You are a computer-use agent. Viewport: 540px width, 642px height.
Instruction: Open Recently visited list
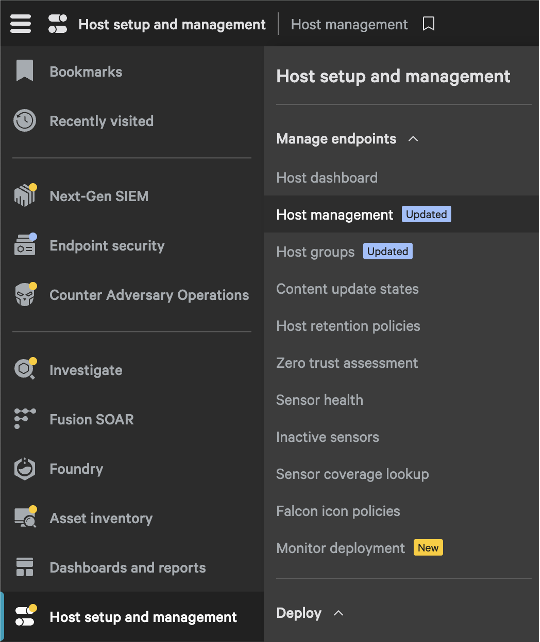[x=102, y=121]
